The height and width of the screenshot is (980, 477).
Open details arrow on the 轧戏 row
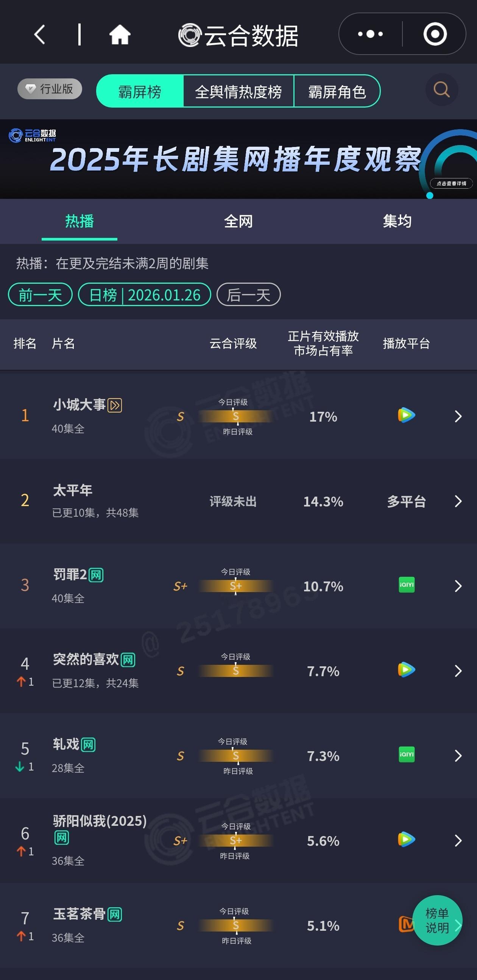click(x=458, y=756)
